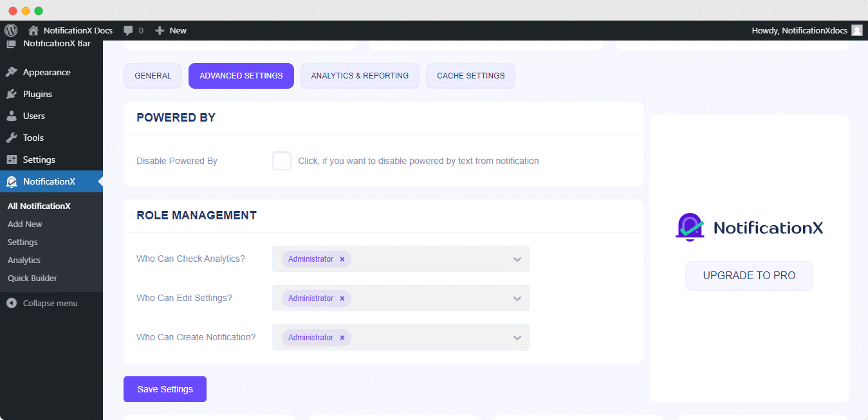Screen dimensions: 868x420
Task: Open the Settings submenu link under NotificationX
Action: 23,242
